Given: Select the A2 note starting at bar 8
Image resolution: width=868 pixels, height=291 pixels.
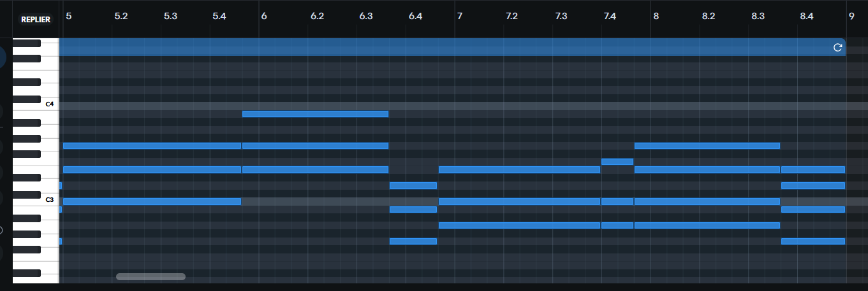Looking at the screenshot, I should (x=707, y=225).
